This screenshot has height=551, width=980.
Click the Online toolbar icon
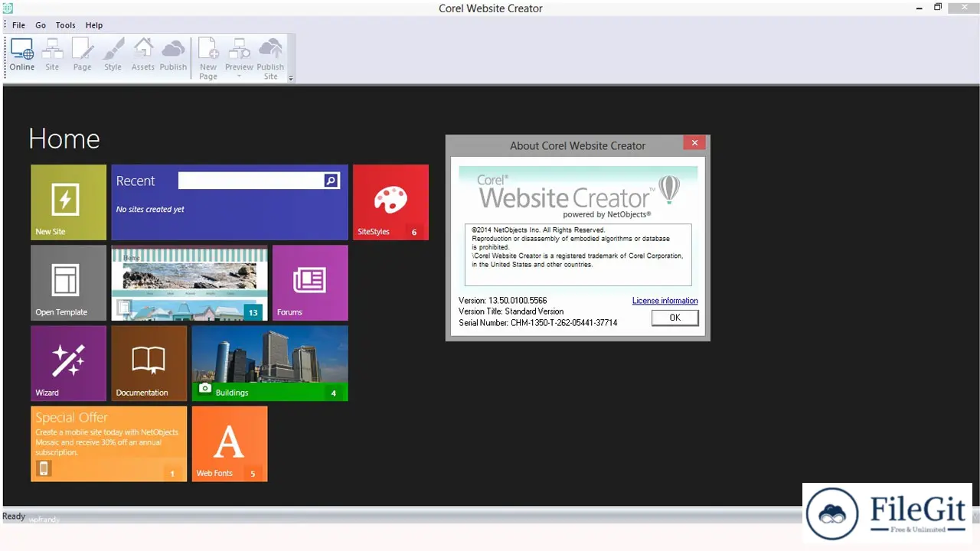(21, 54)
